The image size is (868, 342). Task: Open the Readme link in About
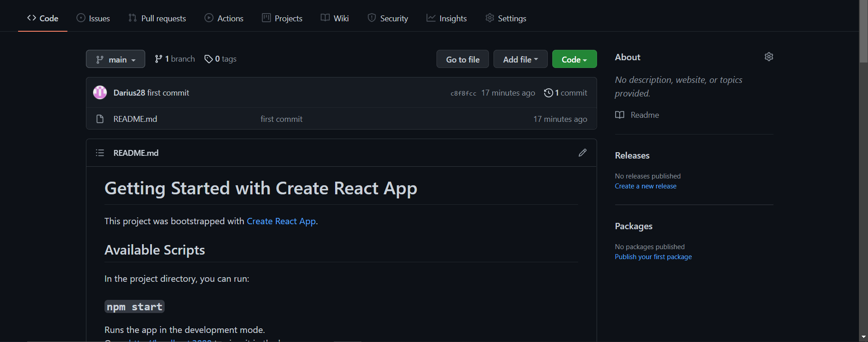(637, 115)
